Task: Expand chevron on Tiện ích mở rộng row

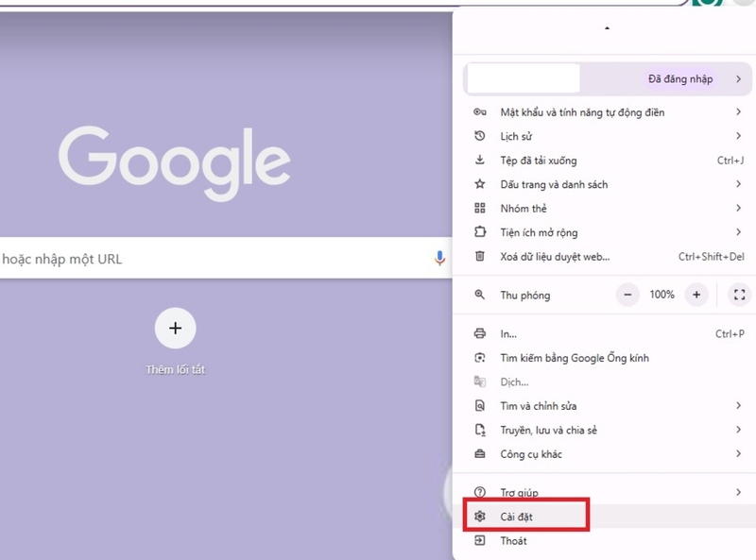Action: (739, 231)
